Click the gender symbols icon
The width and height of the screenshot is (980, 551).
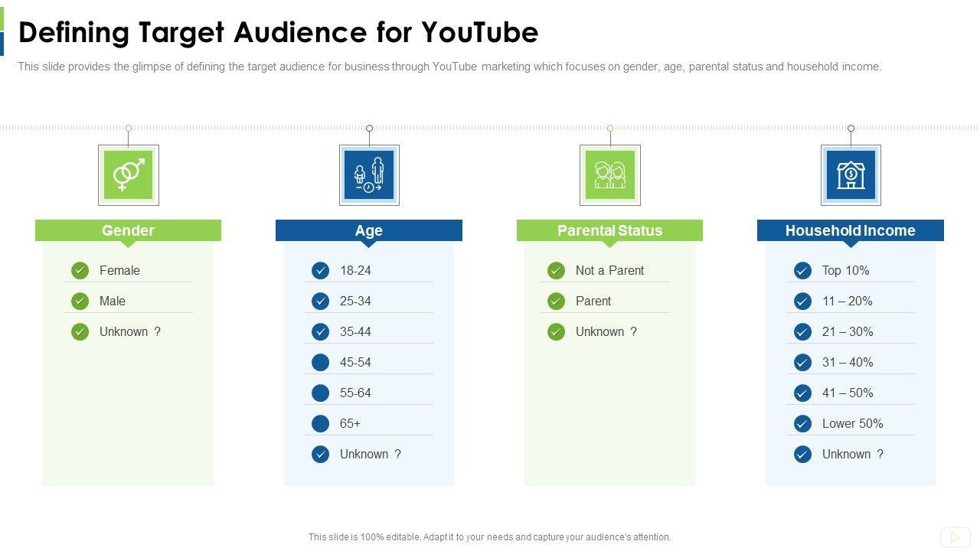point(129,175)
